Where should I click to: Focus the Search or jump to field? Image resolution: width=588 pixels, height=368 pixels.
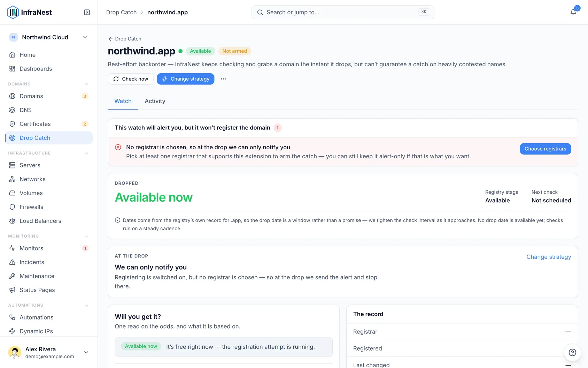pyautogui.click(x=343, y=12)
